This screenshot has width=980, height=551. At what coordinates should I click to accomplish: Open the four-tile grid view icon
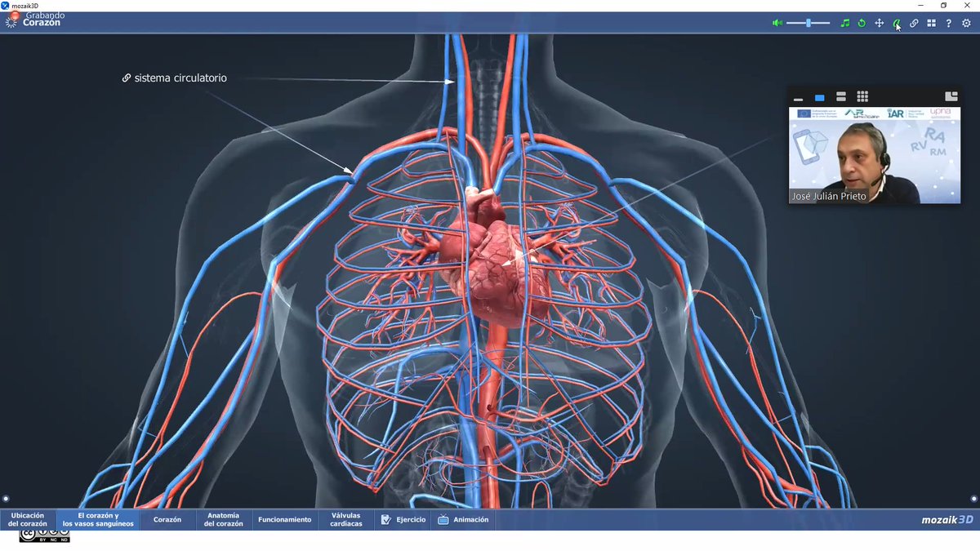pos(931,23)
